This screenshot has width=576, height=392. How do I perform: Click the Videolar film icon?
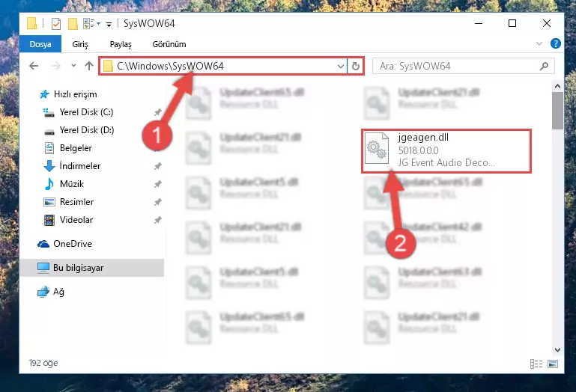(49, 220)
